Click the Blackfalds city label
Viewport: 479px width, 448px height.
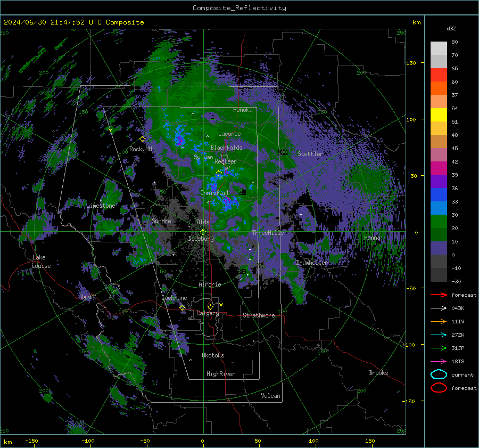tap(226, 148)
